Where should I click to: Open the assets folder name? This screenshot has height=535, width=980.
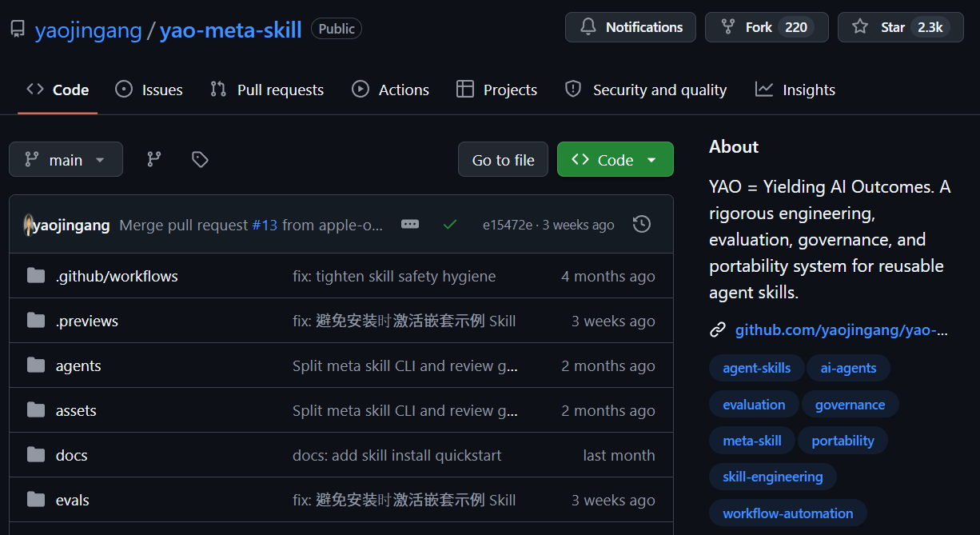76,410
